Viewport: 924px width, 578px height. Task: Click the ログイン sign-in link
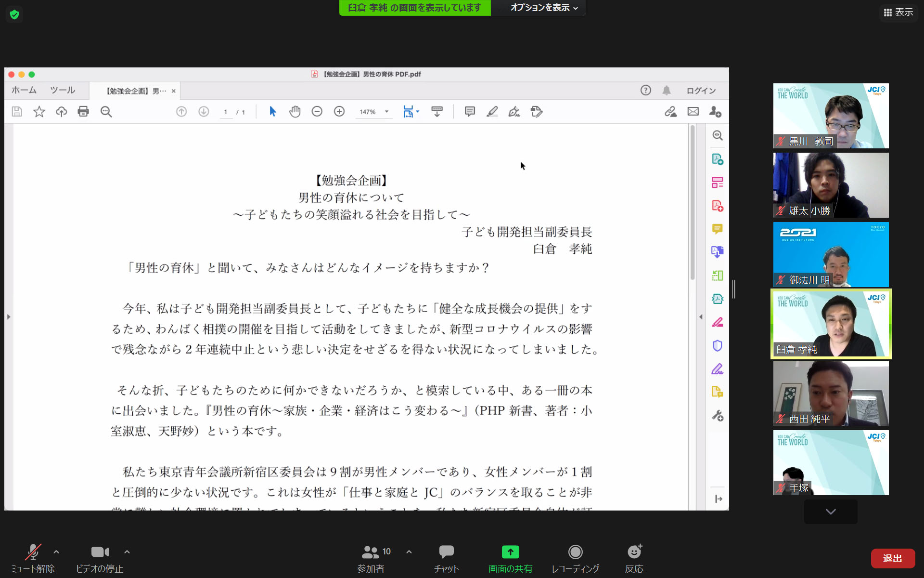pos(701,91)
